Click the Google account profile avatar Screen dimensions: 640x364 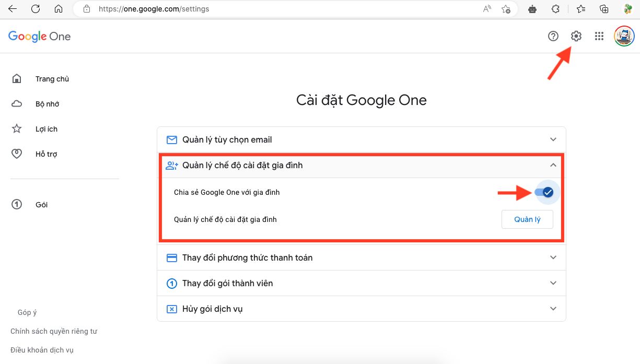624,36
